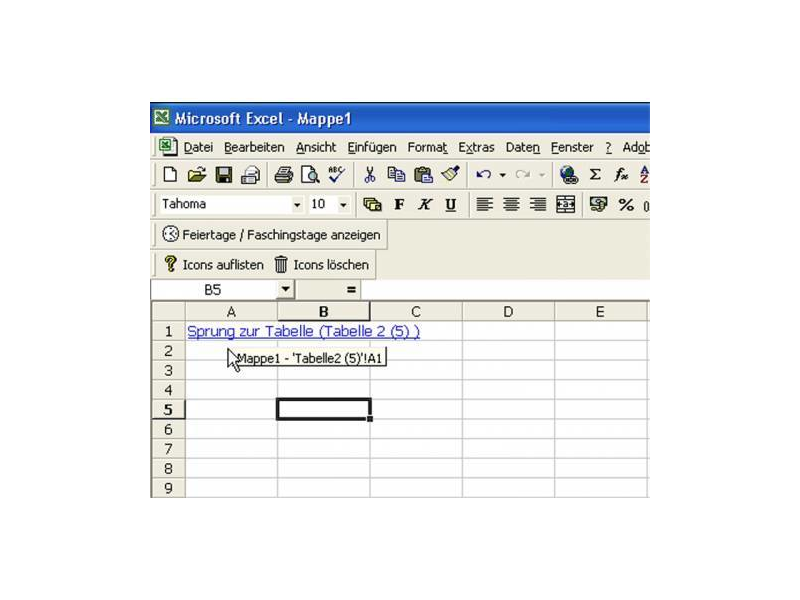Open the Einfügen menu
Image resolution: width=800 pixels, height=600 pixels.
tap(372, 147)
